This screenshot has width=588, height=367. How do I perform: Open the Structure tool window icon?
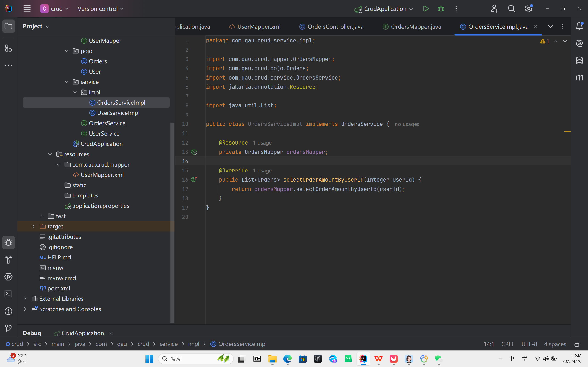pos(8,48)
